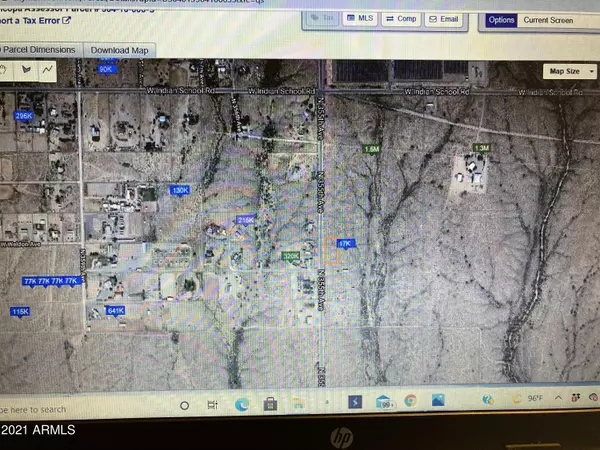
Task: Open Task View on the taskbar
Action: tap(212, 404)
